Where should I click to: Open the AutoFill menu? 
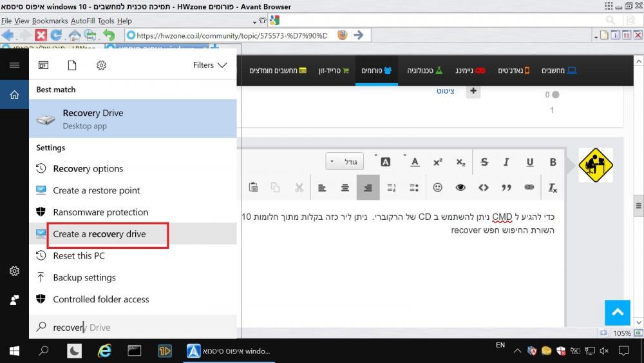pos(82,21)
